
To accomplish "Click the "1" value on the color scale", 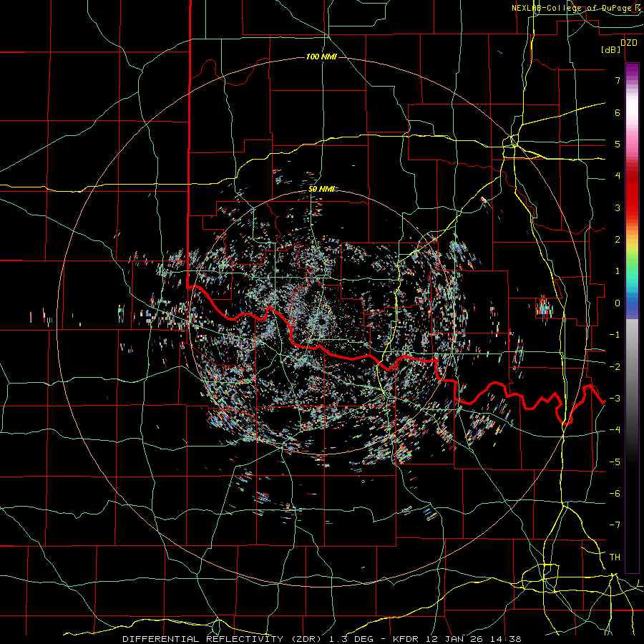I will (x=618, y=271).
